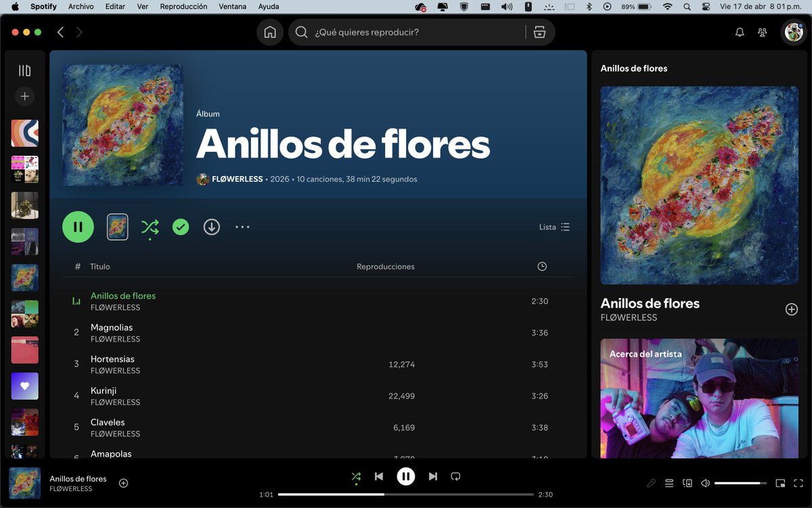Add Anillos de flores in right panel
This screenshot has width=812, height=508.
click(791, 310)
